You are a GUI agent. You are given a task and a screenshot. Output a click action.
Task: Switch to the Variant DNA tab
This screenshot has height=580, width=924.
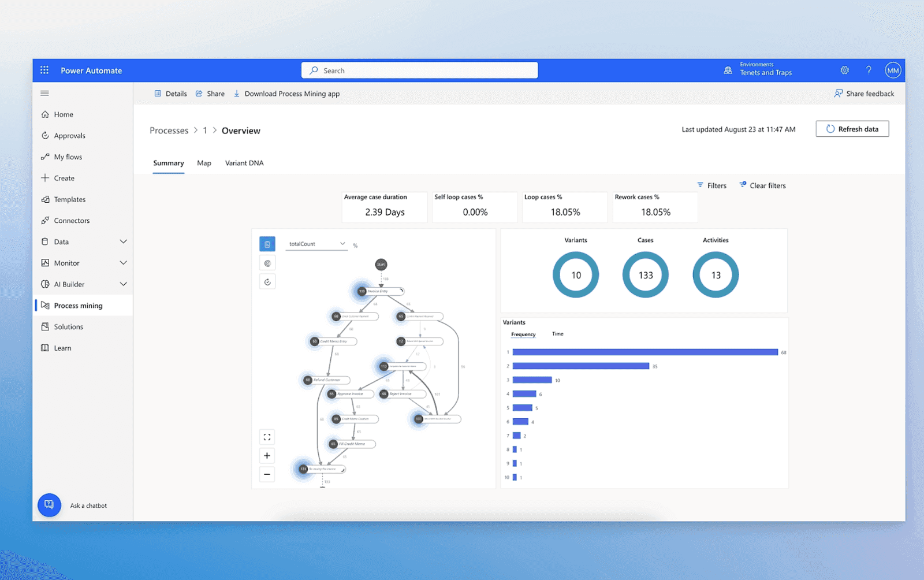[x=244, y=163]
